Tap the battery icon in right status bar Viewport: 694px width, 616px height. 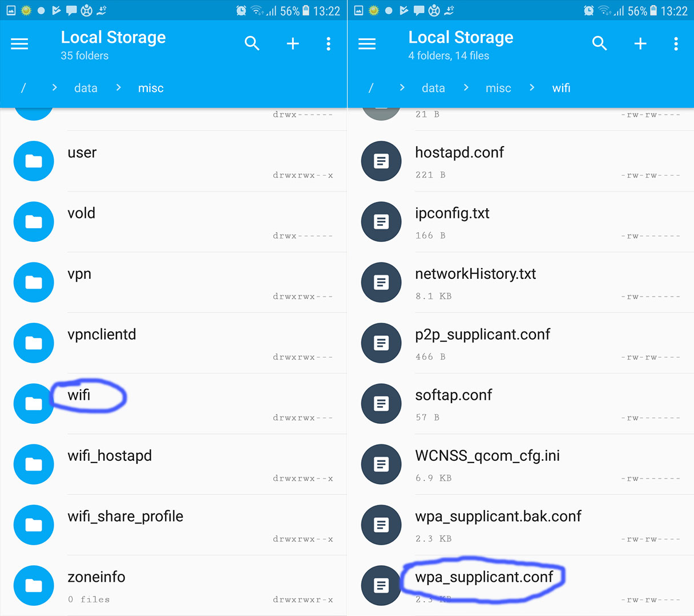click(653, 10)
